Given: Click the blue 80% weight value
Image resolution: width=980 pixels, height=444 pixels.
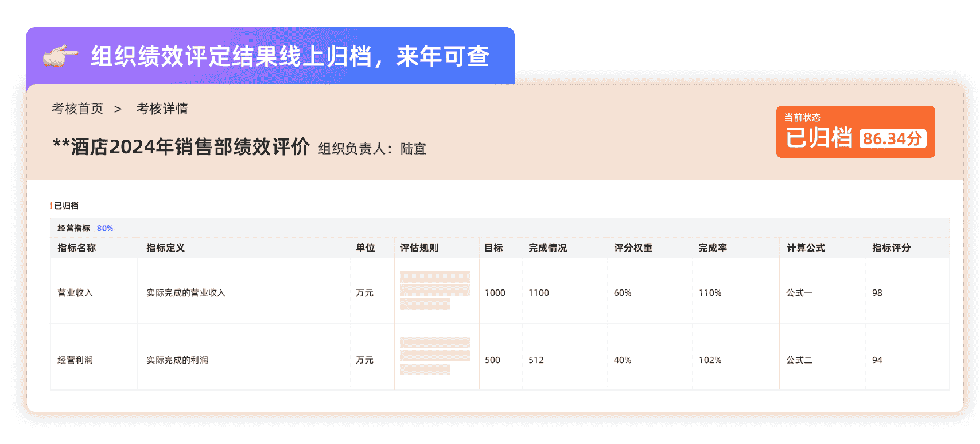Looking at the screenshot, I should pos(105,228).
